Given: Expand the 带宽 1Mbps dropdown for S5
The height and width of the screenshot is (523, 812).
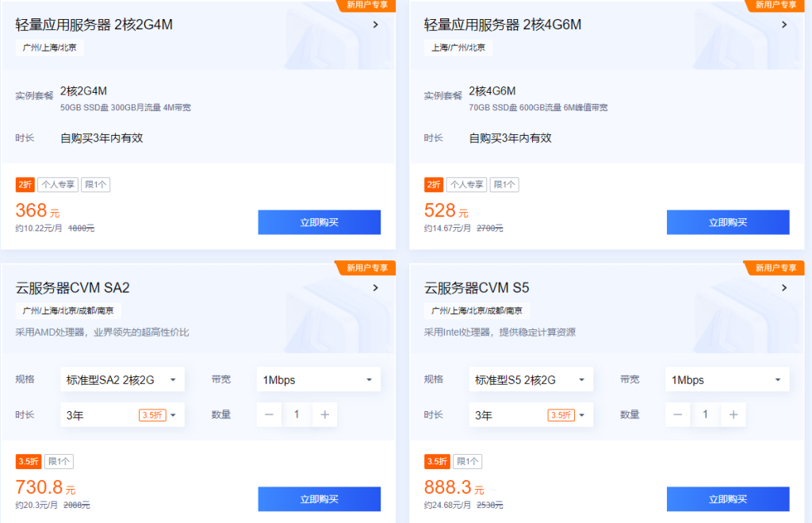Looking at the screenshot, I should 726,380.
